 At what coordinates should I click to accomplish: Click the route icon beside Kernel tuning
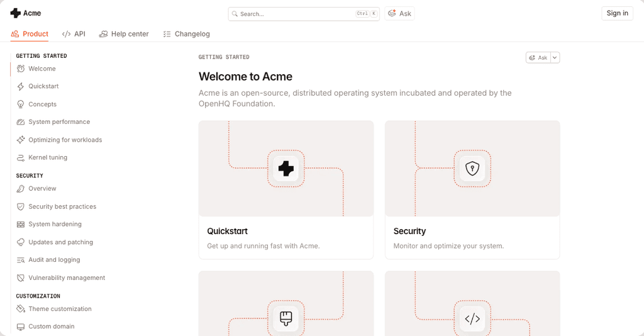coord(21,158)
